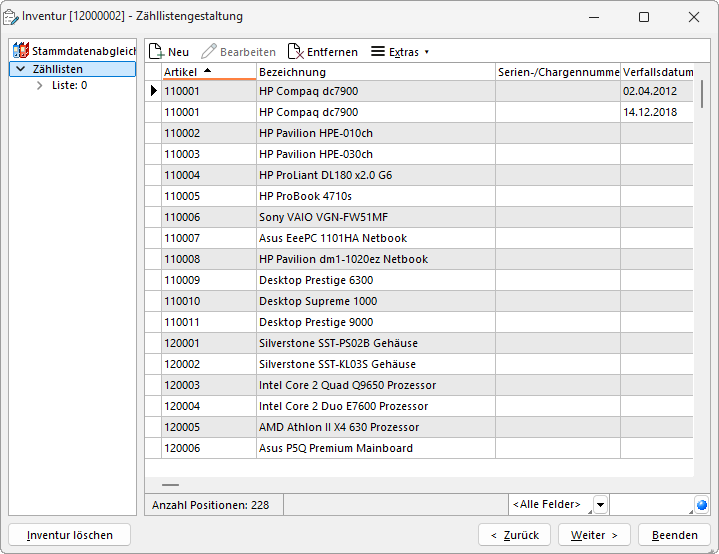Select Desktop Prestige 6300 row
719x554 pixels.
click(x=419, y=280)
